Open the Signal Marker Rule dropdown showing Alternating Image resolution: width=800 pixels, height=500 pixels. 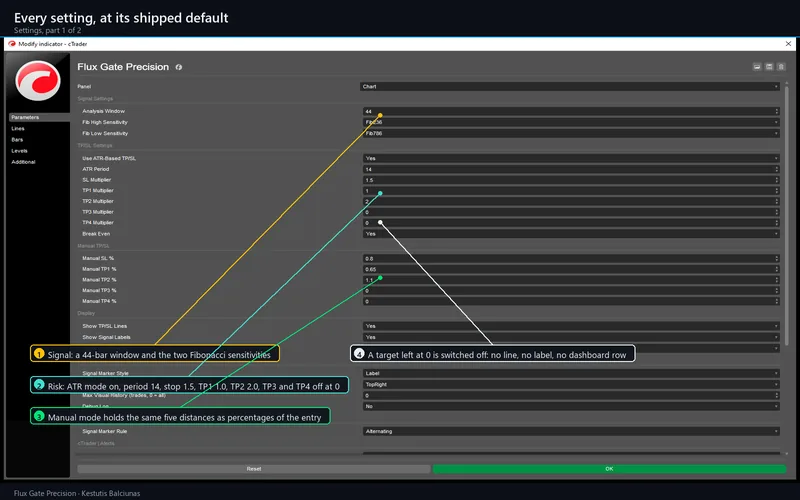pos(571,432)
